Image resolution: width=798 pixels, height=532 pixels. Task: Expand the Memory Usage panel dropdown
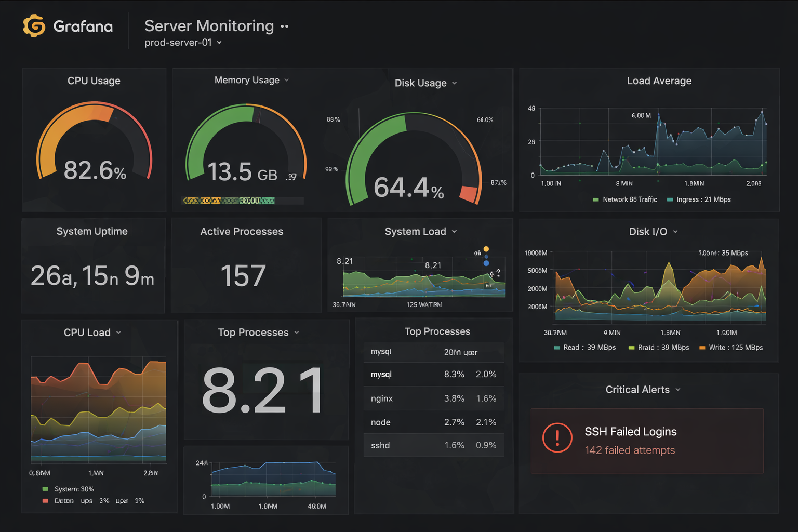point(287,80)
